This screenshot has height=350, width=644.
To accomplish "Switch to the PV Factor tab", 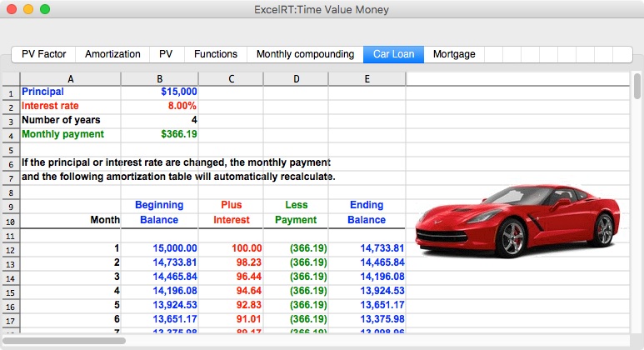I will pyautogui.click(x=43, y=54).
